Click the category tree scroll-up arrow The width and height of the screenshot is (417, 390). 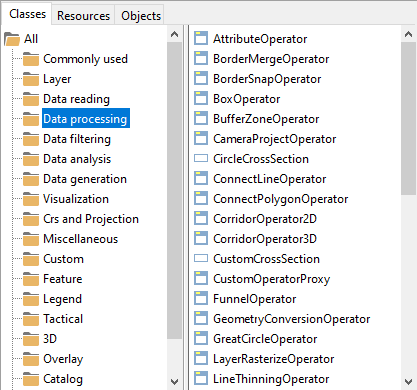(174, 34)
